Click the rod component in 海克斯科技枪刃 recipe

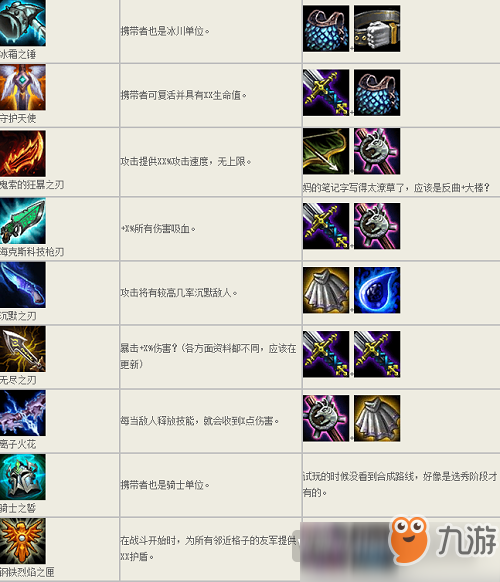(x=377, y=226)
